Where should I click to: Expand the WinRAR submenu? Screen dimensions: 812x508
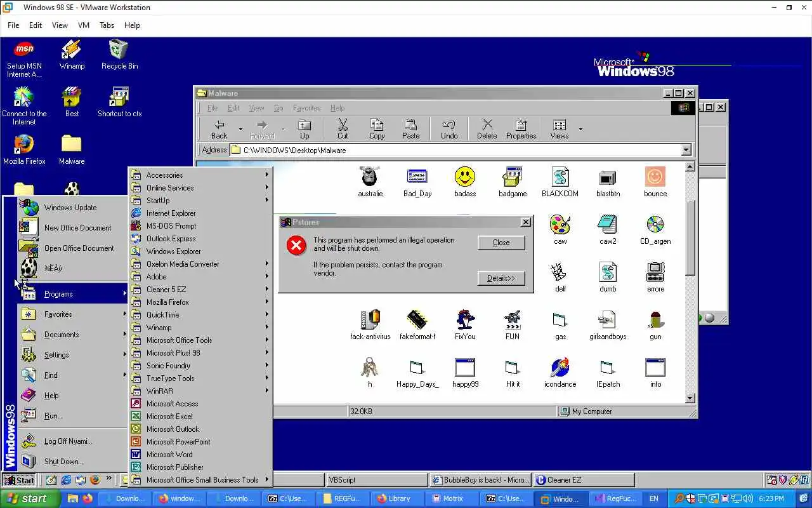[x=200, y=391]
